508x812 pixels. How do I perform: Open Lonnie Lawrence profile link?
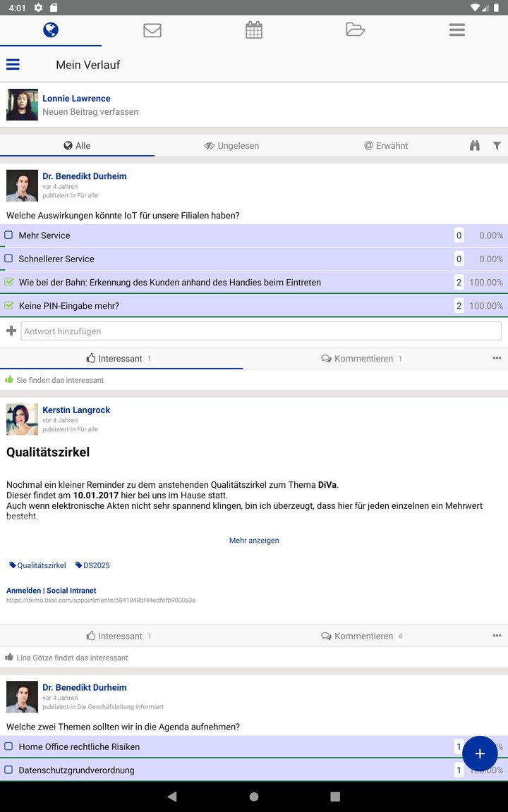tap(76, 99)
